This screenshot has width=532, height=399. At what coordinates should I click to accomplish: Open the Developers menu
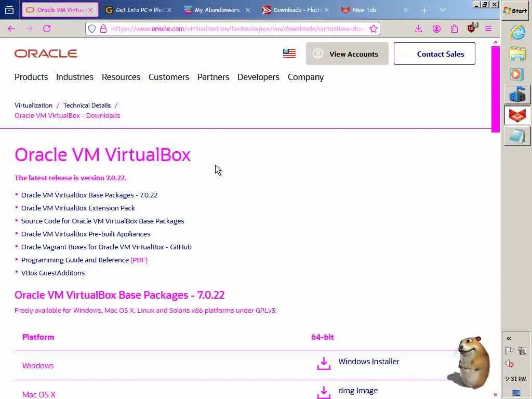pos(258,77)
